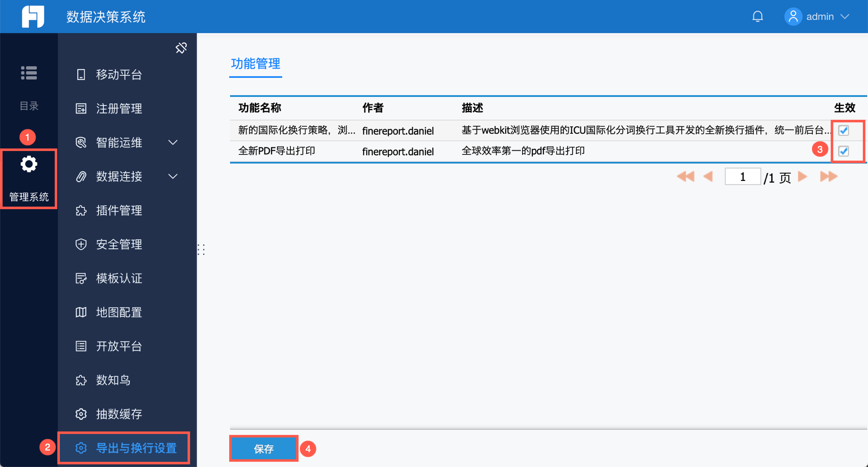Click the 数据连接 paperclip icon
The image size is (868, 467).
pos(81,177)
